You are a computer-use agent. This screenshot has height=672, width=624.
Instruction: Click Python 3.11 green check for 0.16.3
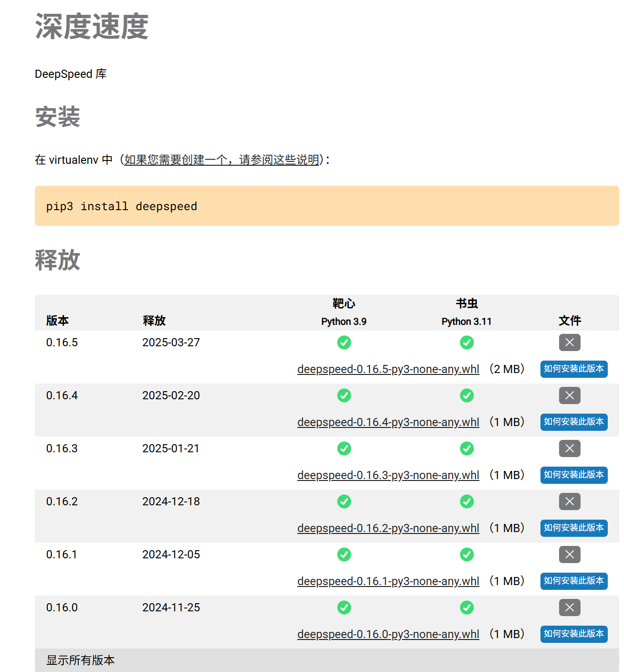click(x=466, y=448)
